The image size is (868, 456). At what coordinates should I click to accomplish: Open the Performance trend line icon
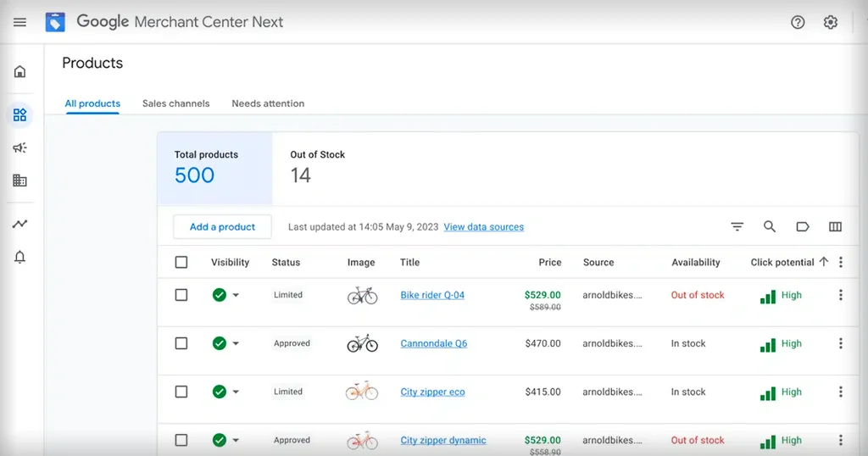pos(19,225)
